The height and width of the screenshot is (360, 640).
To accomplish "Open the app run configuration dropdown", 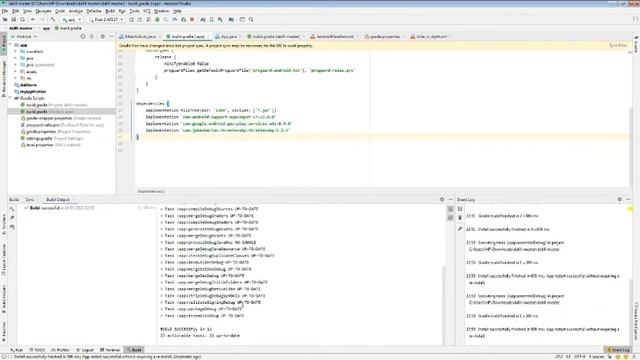I will coord(71,20).
